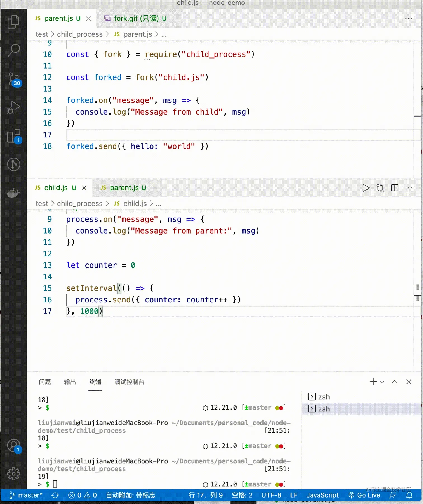Open the Docker view
This screenshot has width=423, height=504.
[x=13, y=193]
